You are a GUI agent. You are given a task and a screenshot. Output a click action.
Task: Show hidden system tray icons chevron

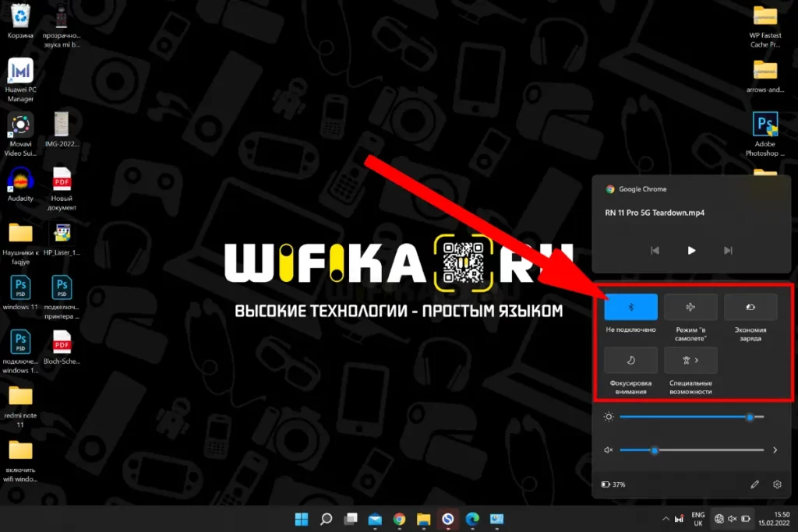pyautogui.click(x=665, y=518)
